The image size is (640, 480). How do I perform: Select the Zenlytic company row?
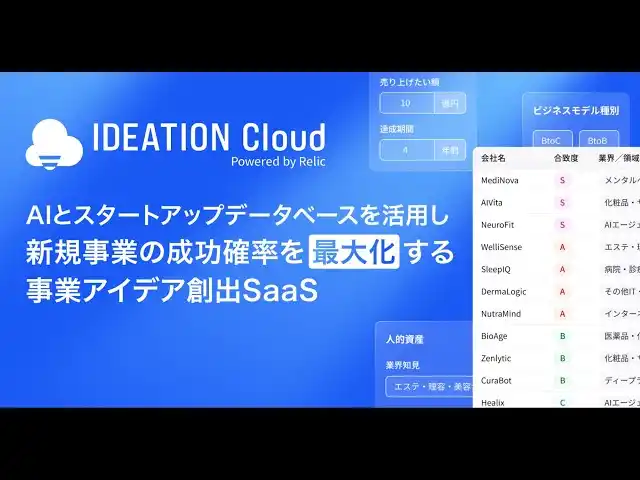click(556, 358)
